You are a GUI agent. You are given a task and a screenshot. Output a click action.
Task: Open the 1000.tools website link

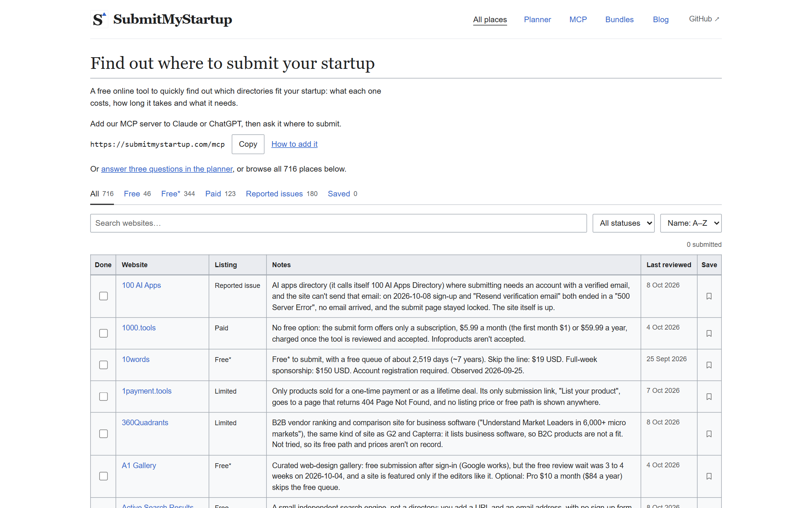coord(139,328)
